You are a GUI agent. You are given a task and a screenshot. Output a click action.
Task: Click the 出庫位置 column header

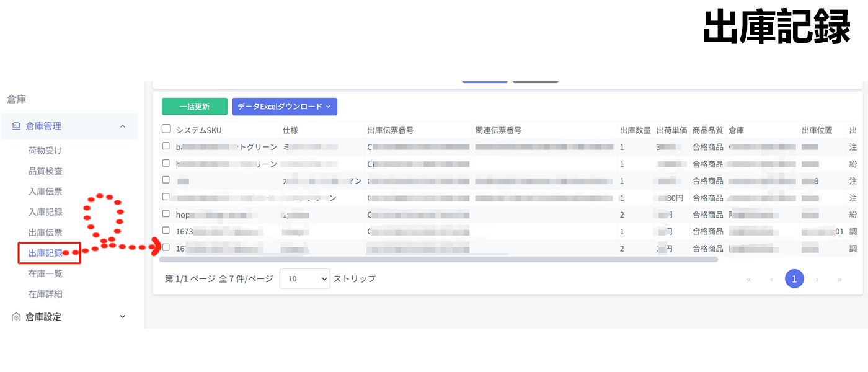tap(817, 130)
